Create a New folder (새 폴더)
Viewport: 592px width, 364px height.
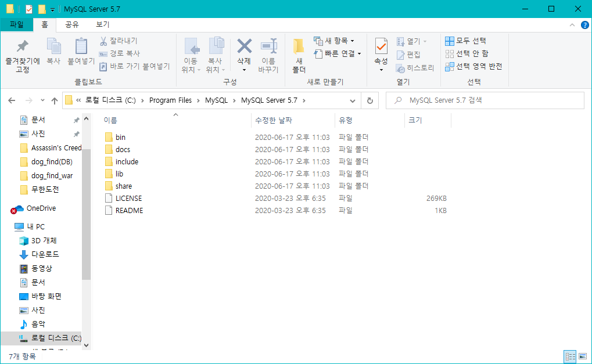tap(299, 56)
